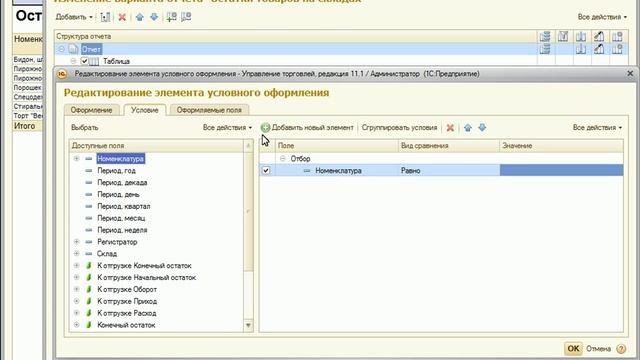The height and width of the screenshot is (360, 640).
Task: Close the conditional formatting dialog with X
Action: coord(630,74)
